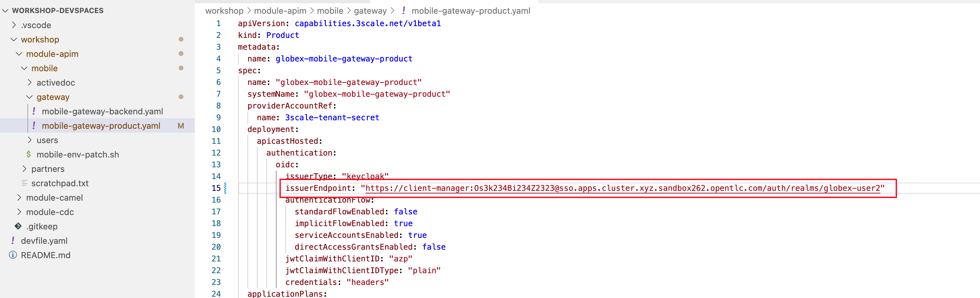Click serviceAccountsEnabled true value
The height and width of the screenshot is (298, 980).
tap(417, 235)
